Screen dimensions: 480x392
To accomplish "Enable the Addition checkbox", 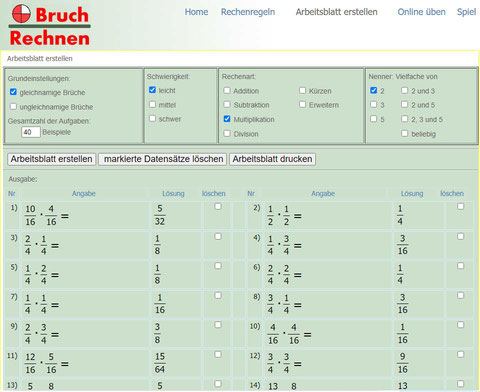I will coord(227,90).
